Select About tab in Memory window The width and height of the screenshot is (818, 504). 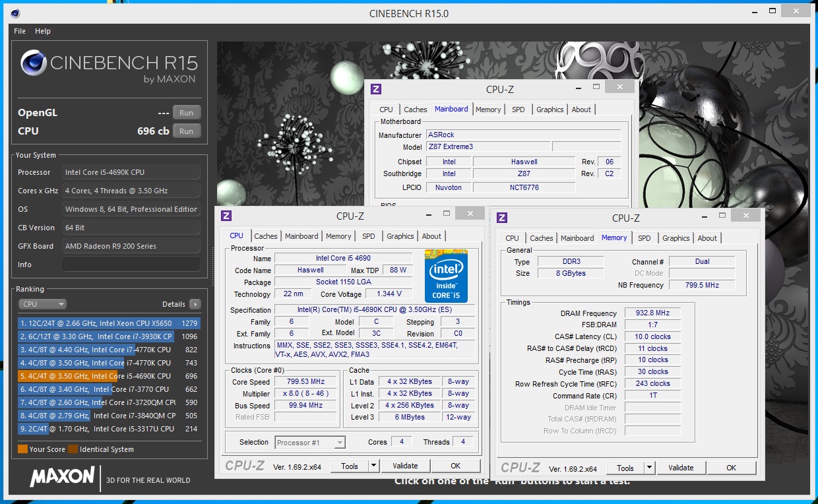click(707, 238)
